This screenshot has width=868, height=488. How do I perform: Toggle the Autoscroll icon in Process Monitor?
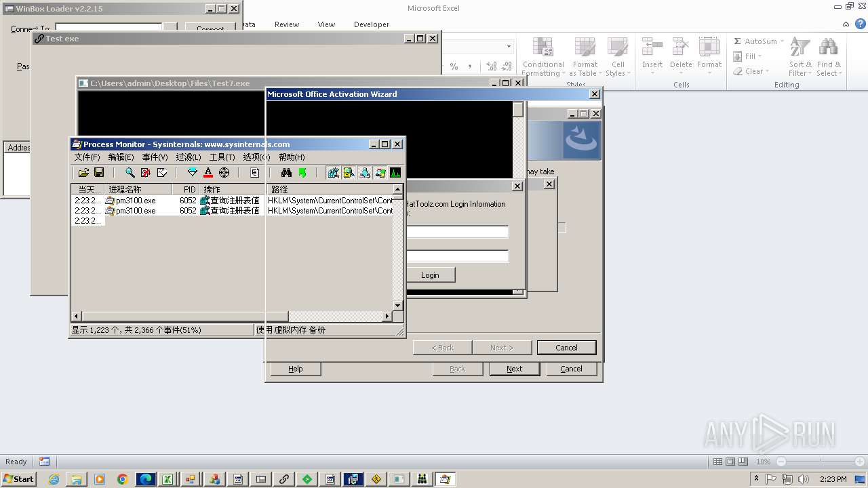[146, 173]
